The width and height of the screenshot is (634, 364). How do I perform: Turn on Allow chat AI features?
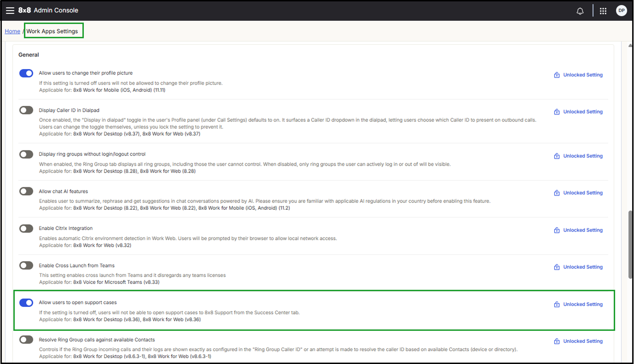point(26,191)
